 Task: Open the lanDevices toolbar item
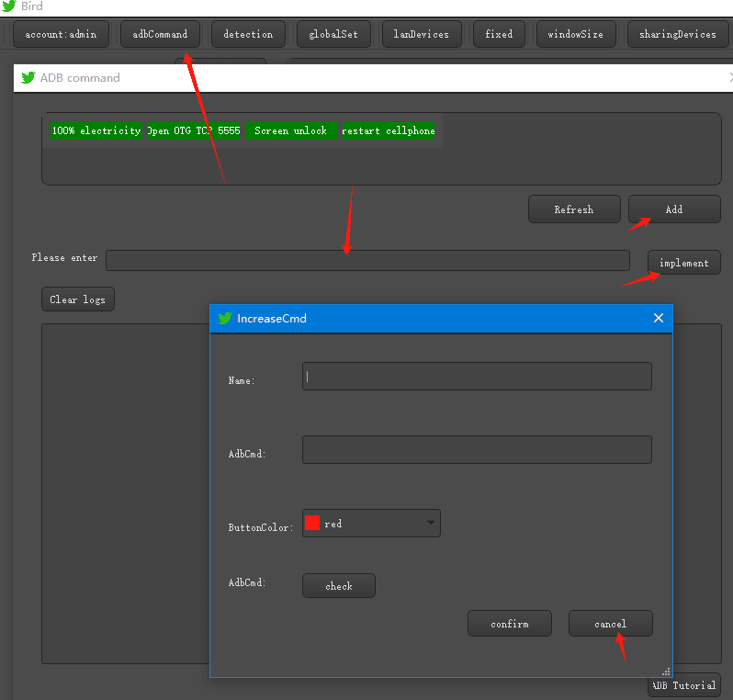(x=422, y=34)
